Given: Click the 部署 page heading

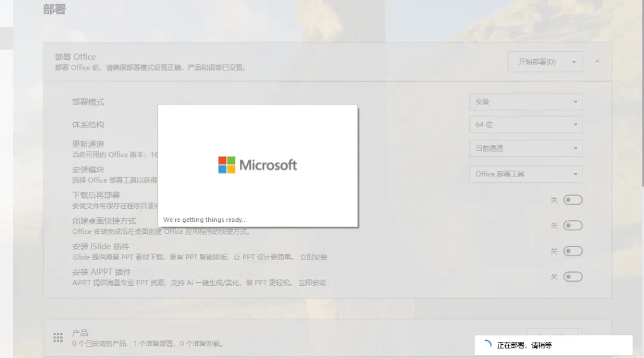Looking at the screenshot, I should (54, 9).
